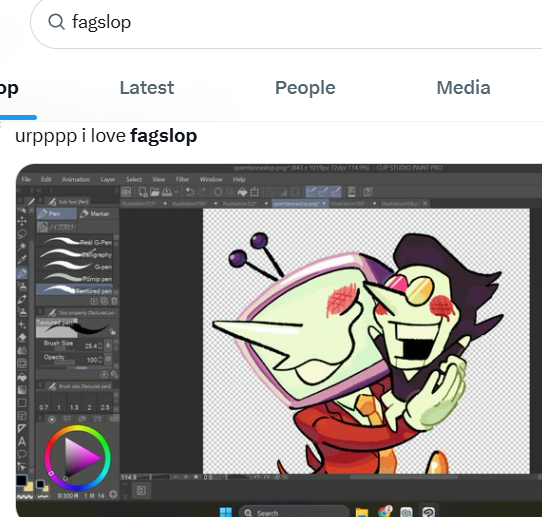
Task: Choose the G-pen brush
Action: pos(75,266)
